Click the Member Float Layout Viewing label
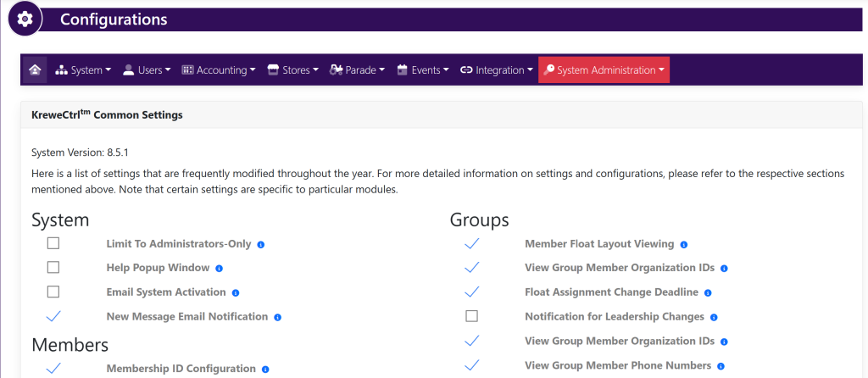This screenshot has width=868, height=378. [x=599, y=244]
